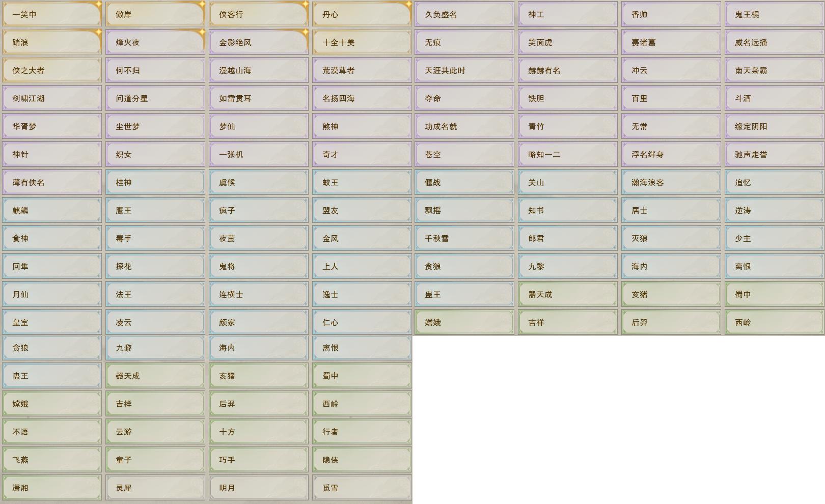Viewport: 825px width, 504px height.
Task: Select the 一笑中 gold title
Action: 51,14
